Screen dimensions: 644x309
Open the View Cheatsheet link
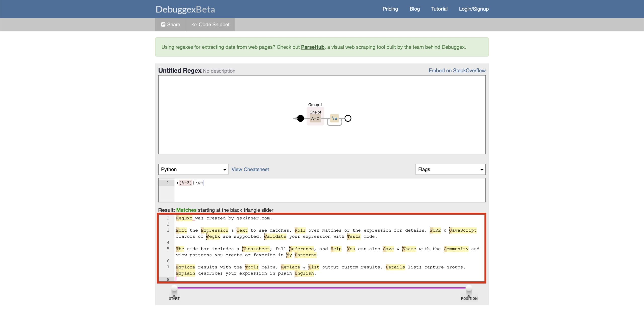coord(250,169)
